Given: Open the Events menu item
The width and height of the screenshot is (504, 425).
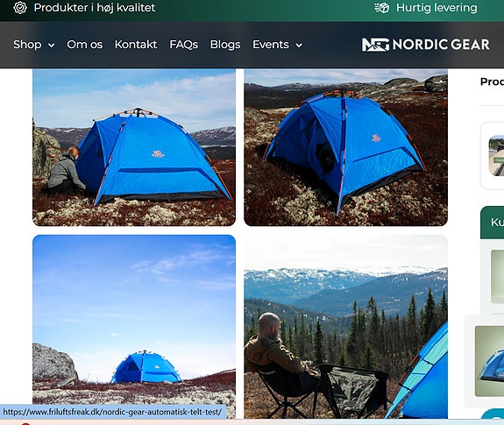Looking at the screenshot, I should click(271, 45).
